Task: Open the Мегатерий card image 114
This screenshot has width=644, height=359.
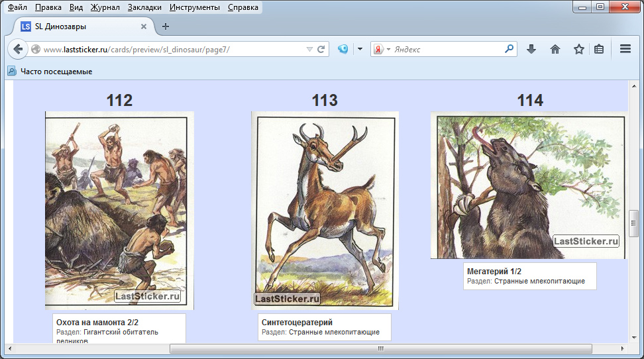Action: [527, 185]
